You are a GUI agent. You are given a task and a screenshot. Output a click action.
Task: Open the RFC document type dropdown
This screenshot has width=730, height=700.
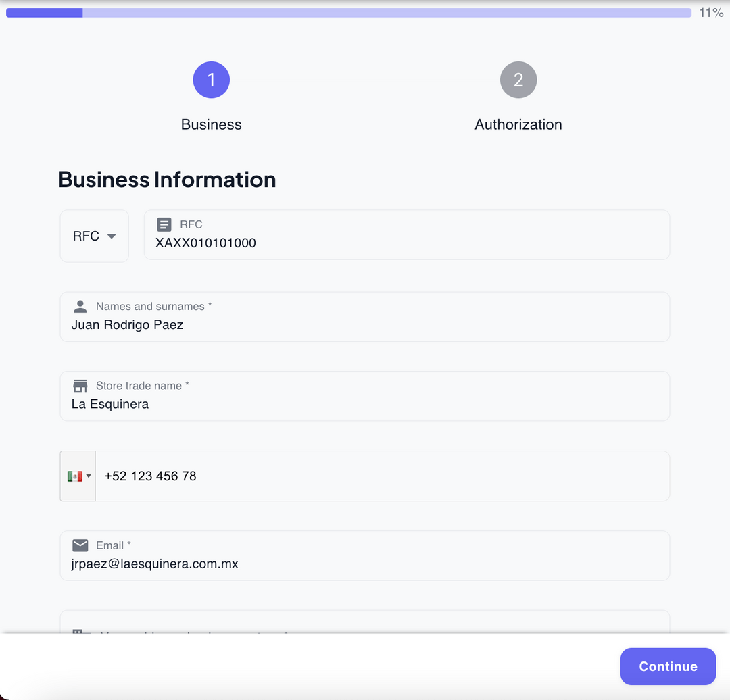point(94,236)
